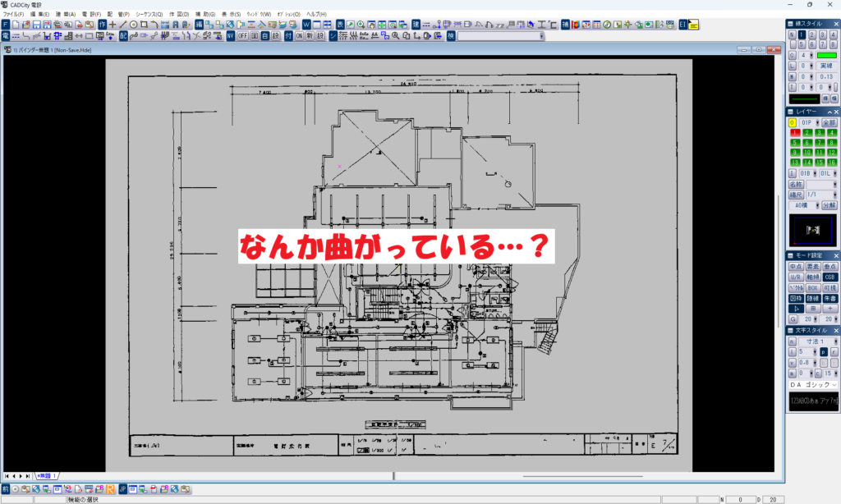Viewport: 841px width, 504px height.
Task: Toggle layer 16 button in layer panel
Action: click(x=832, y=163)
